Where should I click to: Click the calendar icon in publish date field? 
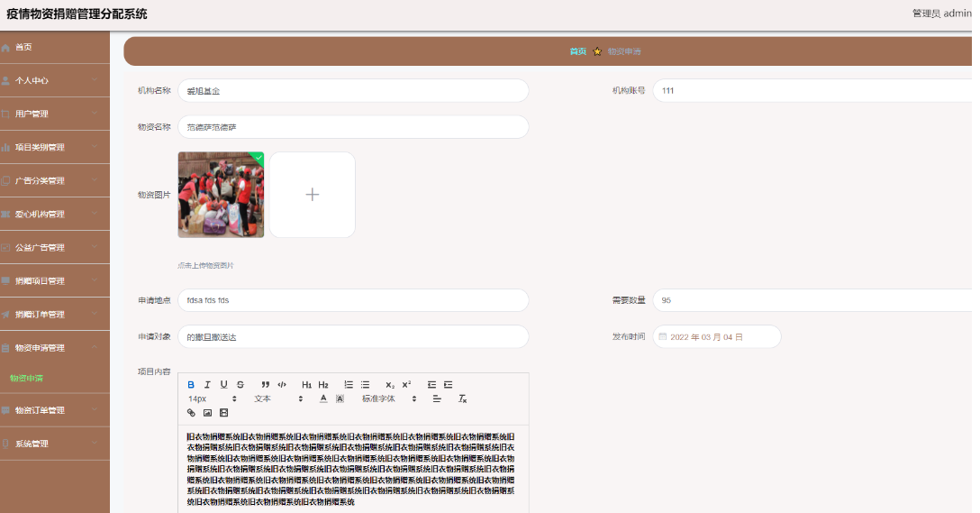tap(663, 336)
